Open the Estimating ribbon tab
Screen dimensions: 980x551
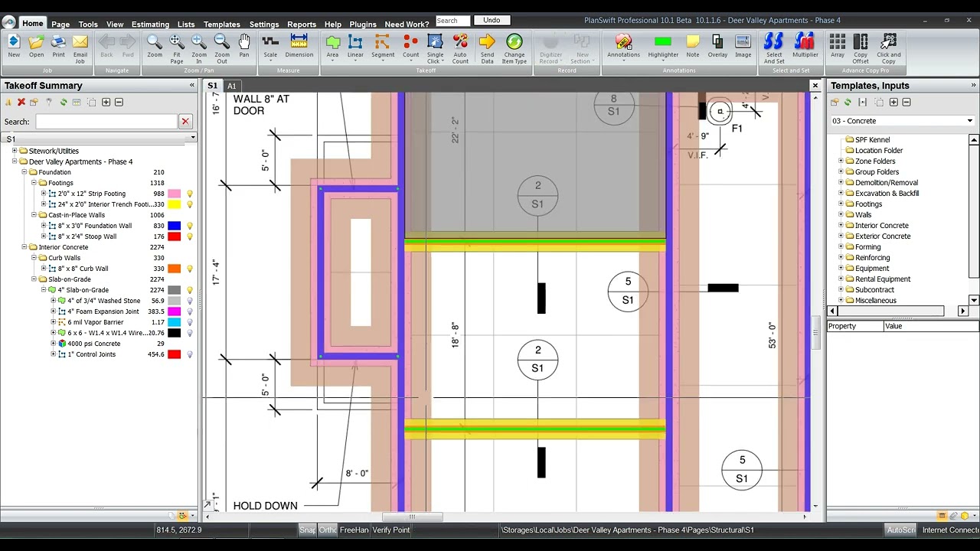(150, 24)
